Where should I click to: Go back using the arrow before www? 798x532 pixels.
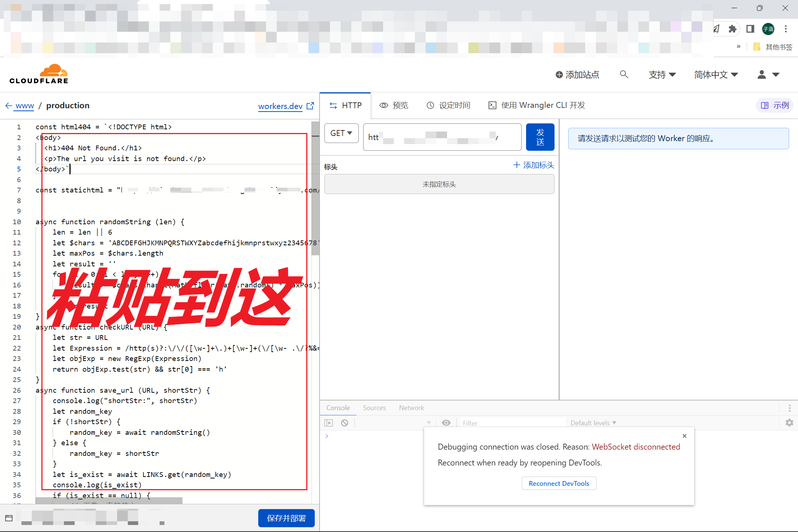9,106
